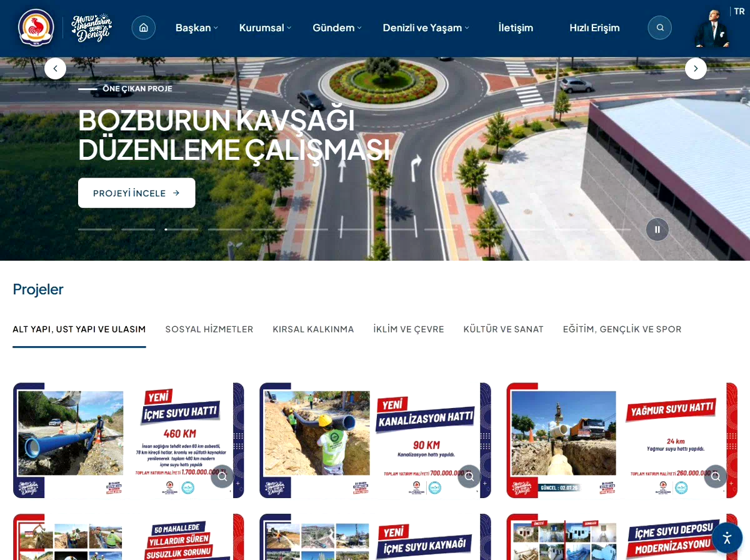Zoom the İçme Suyu Hattı 460 km card

tap(222, 476)
